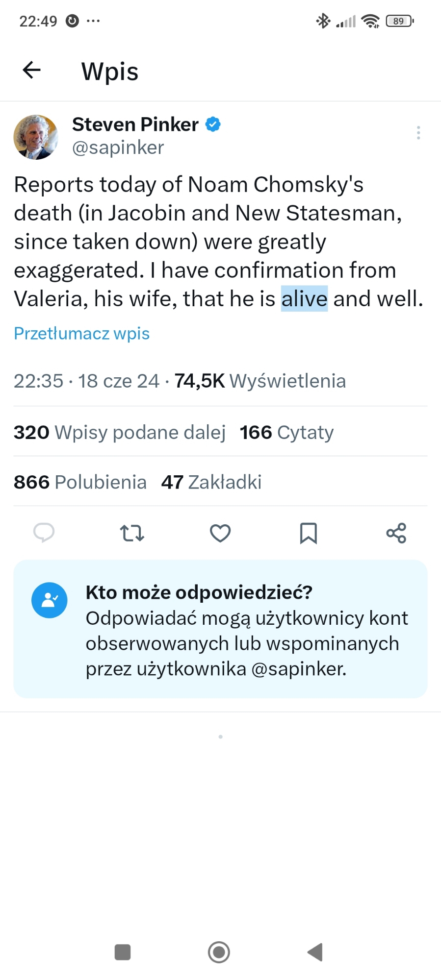Repost this post with retweet icon
This screenshot has width=441, height=980.
coord(132,533)
